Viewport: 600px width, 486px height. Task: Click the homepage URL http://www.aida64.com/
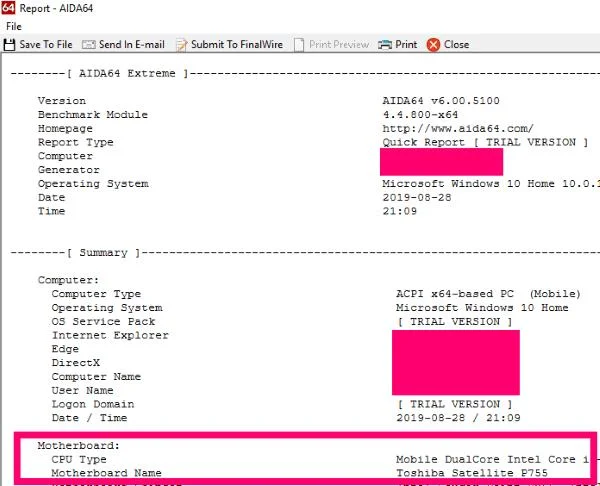coord(458,129)
